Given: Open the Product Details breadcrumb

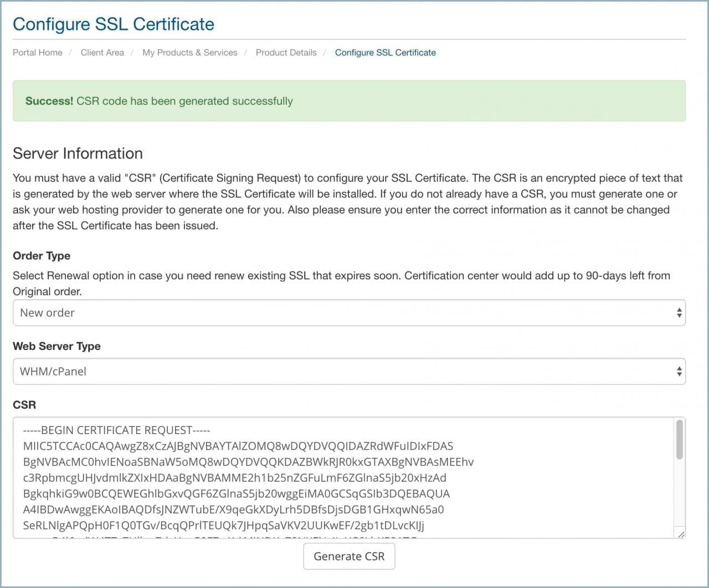Looking at the screenshot, I should pos(286,52).
